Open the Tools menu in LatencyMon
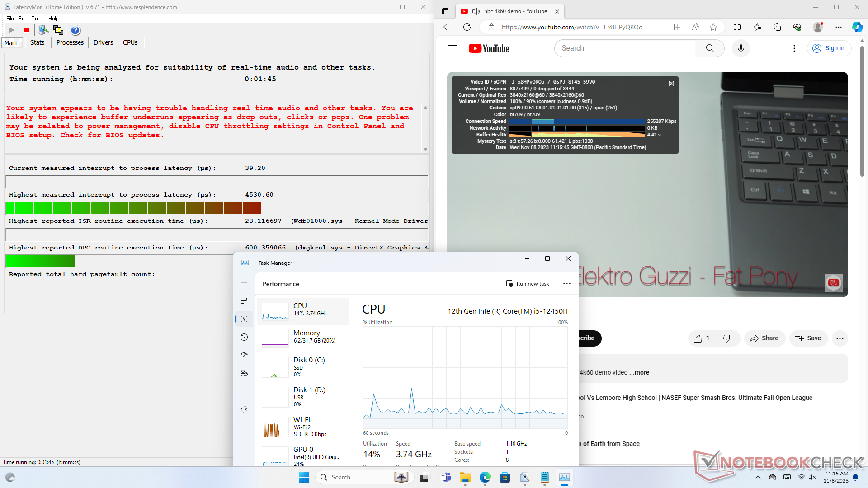Screen dimensions: 868x488 tap(38, 19)
